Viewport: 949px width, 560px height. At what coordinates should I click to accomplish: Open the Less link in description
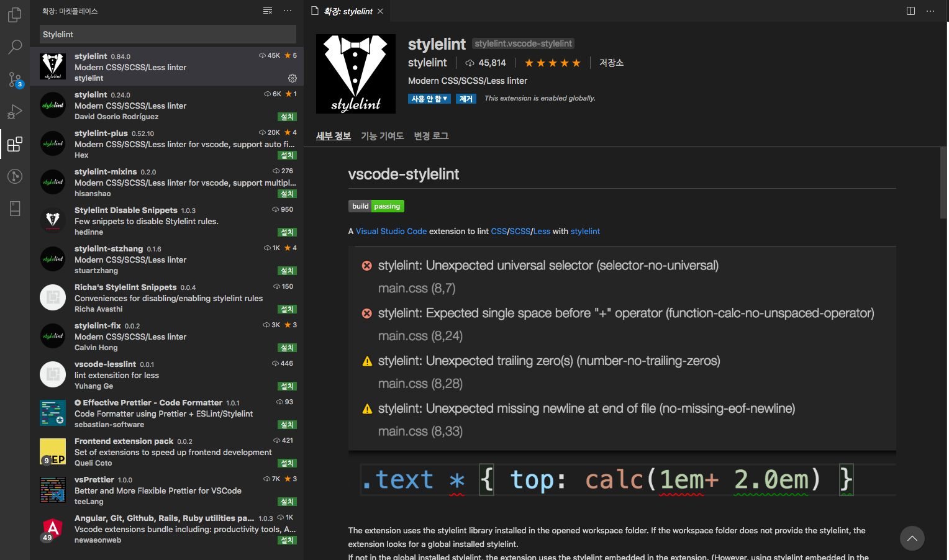click(542, 231)
